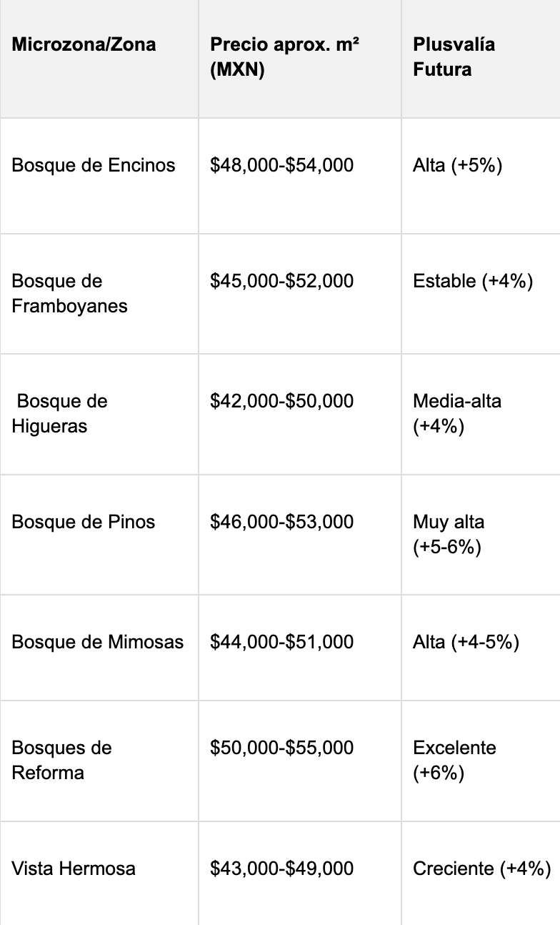
Task: Select the Alta (+5%) plusvalía cell
Action: pyautogui.click(x=458, y=166)
